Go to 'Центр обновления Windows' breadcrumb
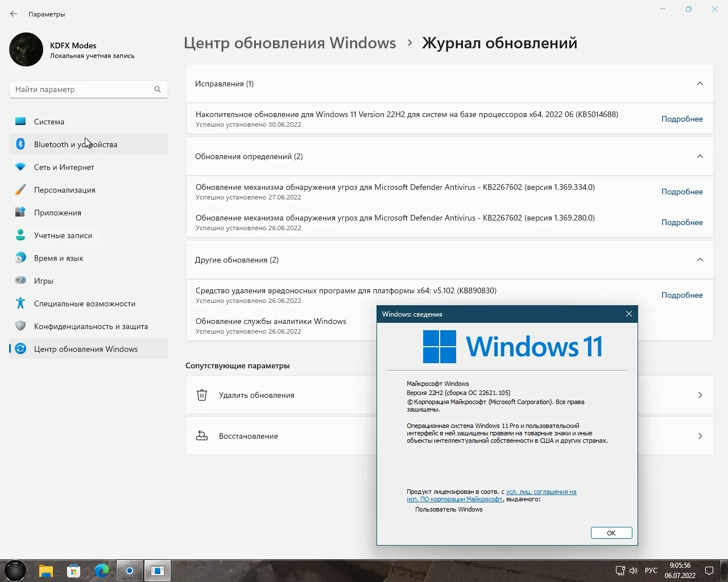 pos(289,43)
